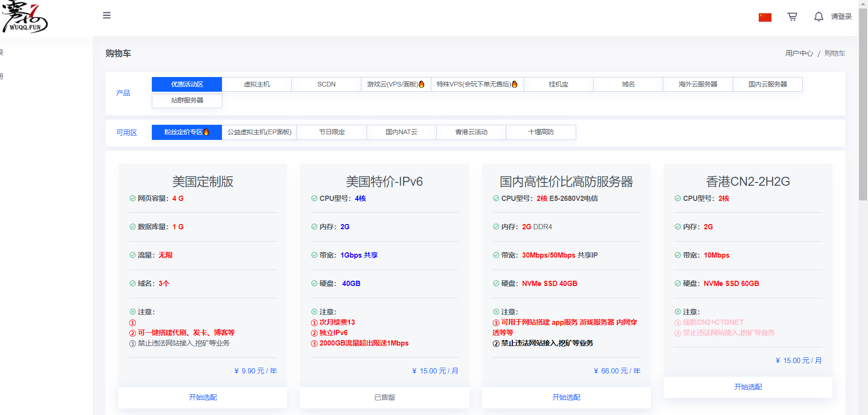This screenshot has height=415, width=868.
Task: Click the 美国定制版 card title
Action: 202,182
